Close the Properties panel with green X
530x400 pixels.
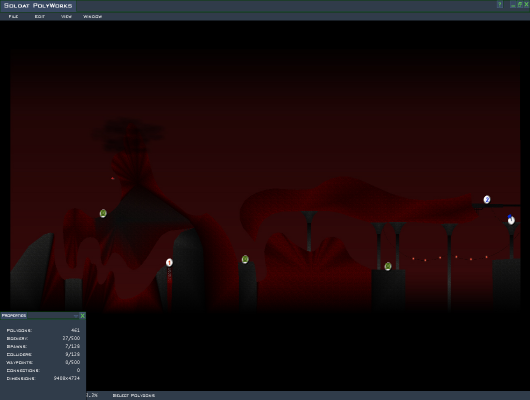point(82,315)
